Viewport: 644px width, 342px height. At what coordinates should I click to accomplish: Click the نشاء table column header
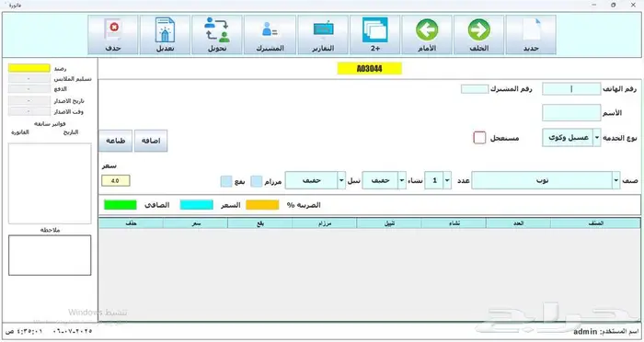pos(454,223)
